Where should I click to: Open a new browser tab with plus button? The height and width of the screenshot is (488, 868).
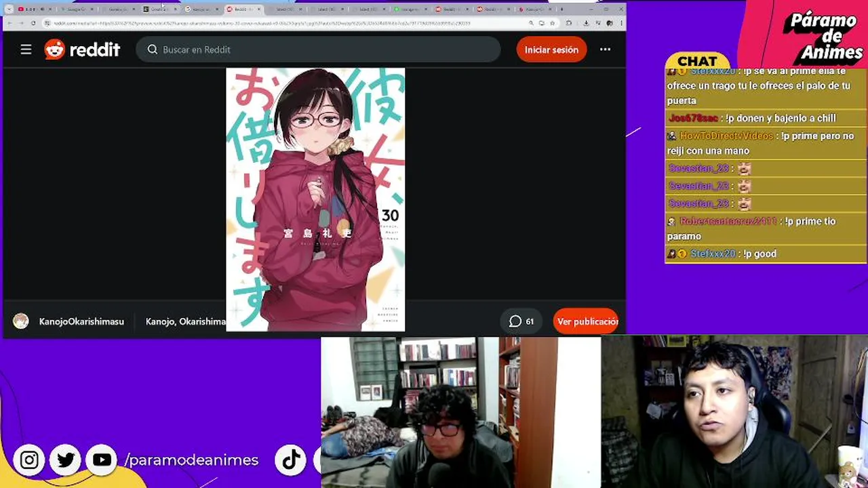tap(561, 9)
